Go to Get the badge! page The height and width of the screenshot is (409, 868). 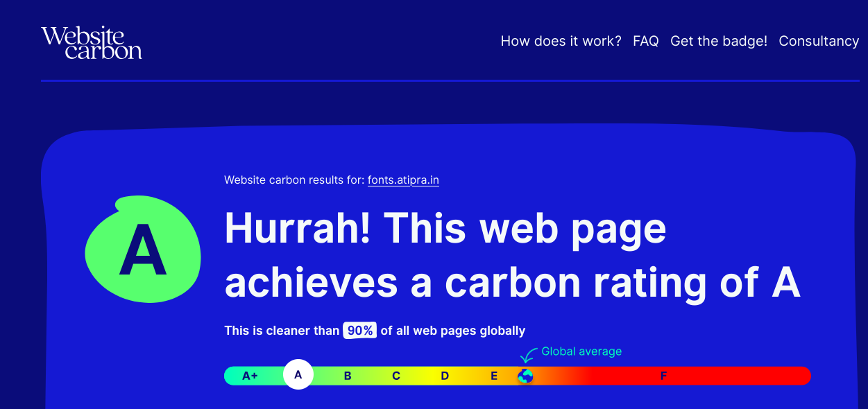[718, 41]
